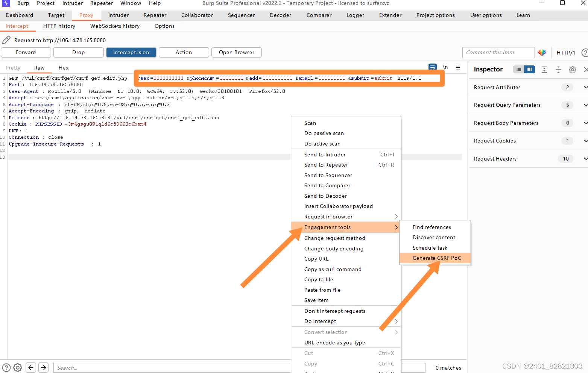Collapse all Inspector sections icon
This screenshot has width=588, height=373.
point(558,70)
